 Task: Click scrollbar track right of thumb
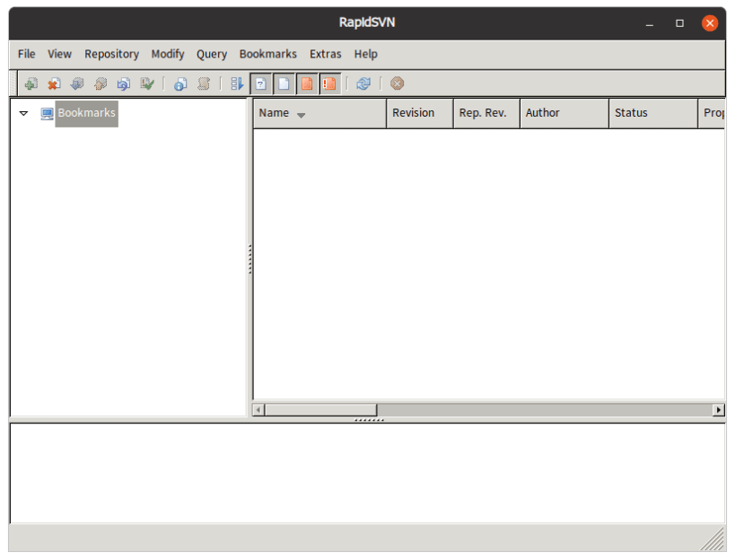click(545, 410)
